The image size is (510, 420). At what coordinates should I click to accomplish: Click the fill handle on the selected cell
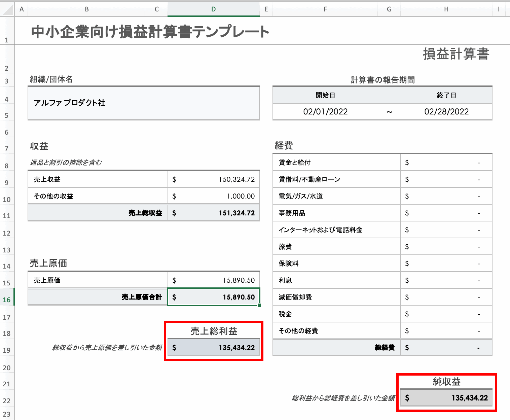tap(259, 305)
